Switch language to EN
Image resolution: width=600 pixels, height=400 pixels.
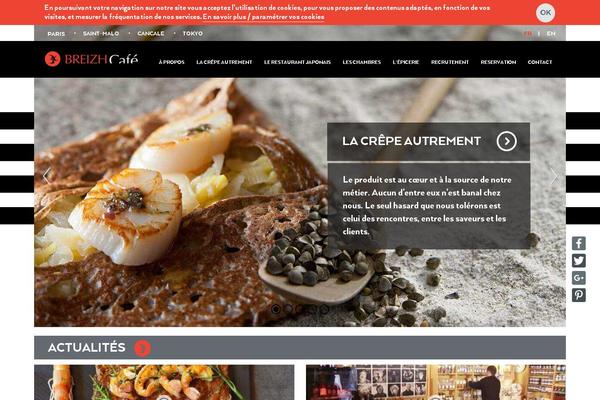pyautogui.click(x=551, y=34)
